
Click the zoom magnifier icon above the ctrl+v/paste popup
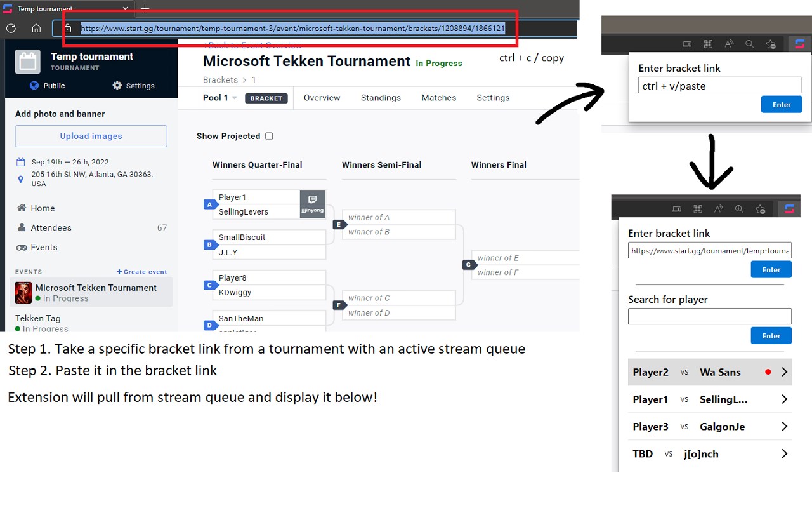pyautogui.click(x=750, y=44)
